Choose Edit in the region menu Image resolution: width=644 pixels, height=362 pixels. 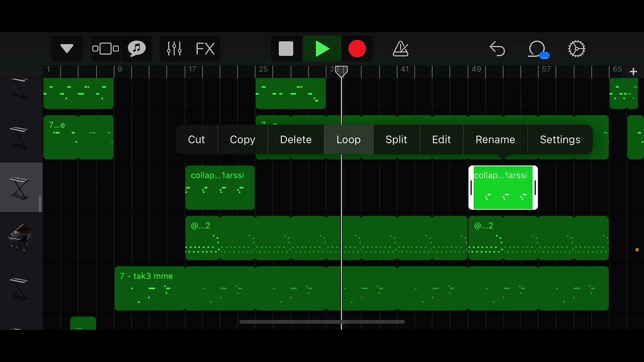coord(441,140)
